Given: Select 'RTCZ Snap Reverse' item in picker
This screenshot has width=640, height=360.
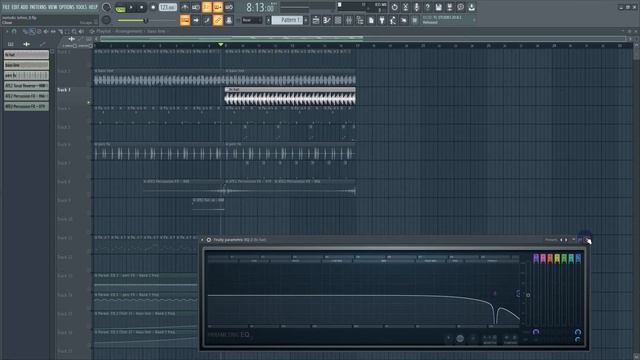Looking at the screenshot, I should (27, 86).
